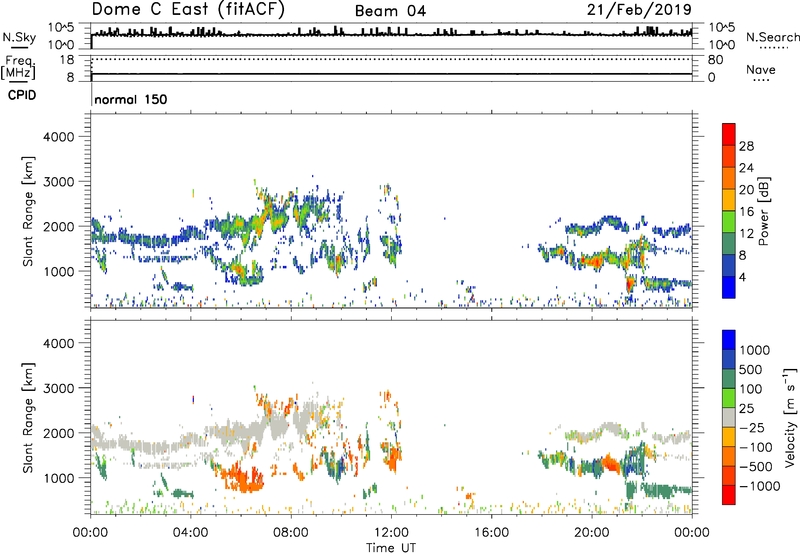This screenshot has width=800, height=554.
Task: Click the red bottom of the velocity color bar
Action: 729,495
